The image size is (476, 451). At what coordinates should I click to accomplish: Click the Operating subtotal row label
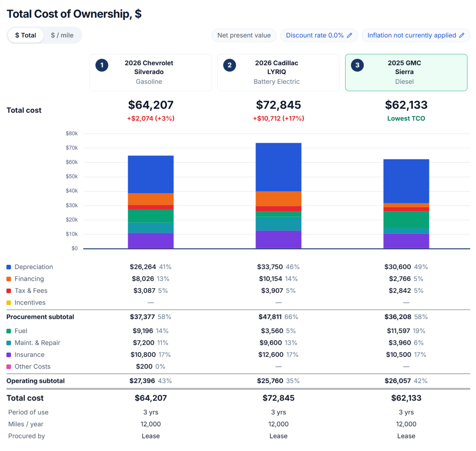click(35, 381)
